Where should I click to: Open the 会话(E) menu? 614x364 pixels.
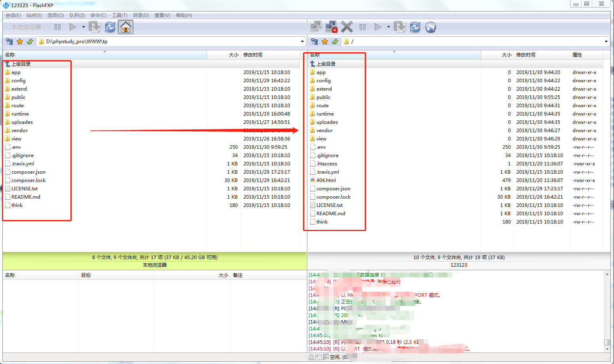tap(13, 15)
